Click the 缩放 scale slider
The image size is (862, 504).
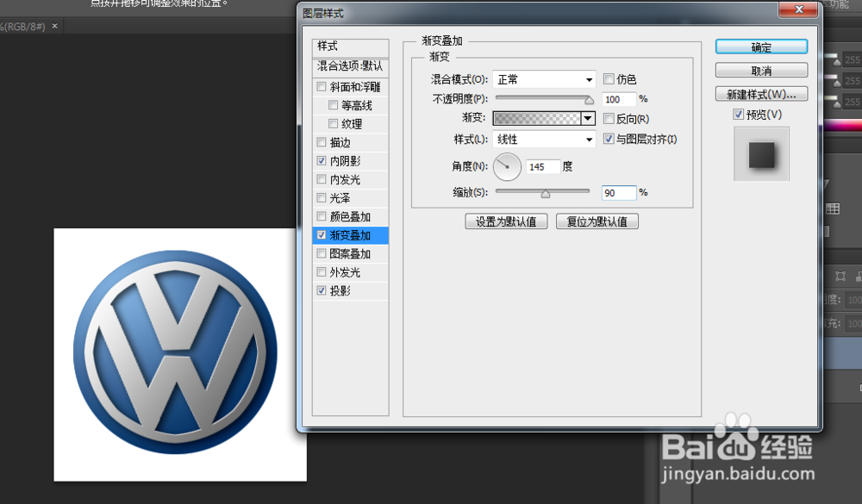(542, 192)
